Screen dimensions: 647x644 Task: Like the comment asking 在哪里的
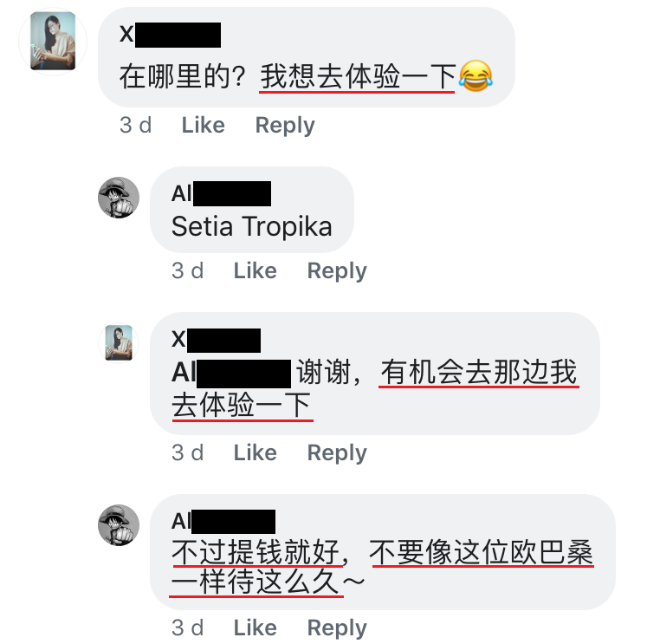[x=203, y=125]
